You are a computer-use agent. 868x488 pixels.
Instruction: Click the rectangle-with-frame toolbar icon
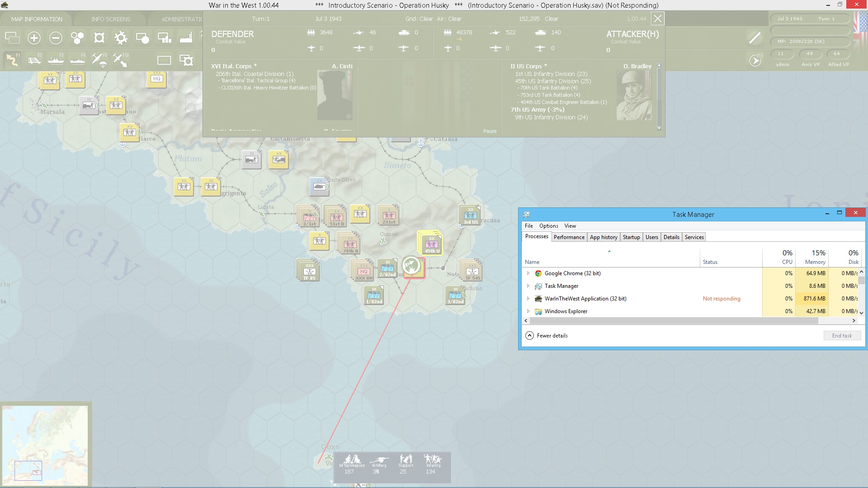(x=186, y=60)
